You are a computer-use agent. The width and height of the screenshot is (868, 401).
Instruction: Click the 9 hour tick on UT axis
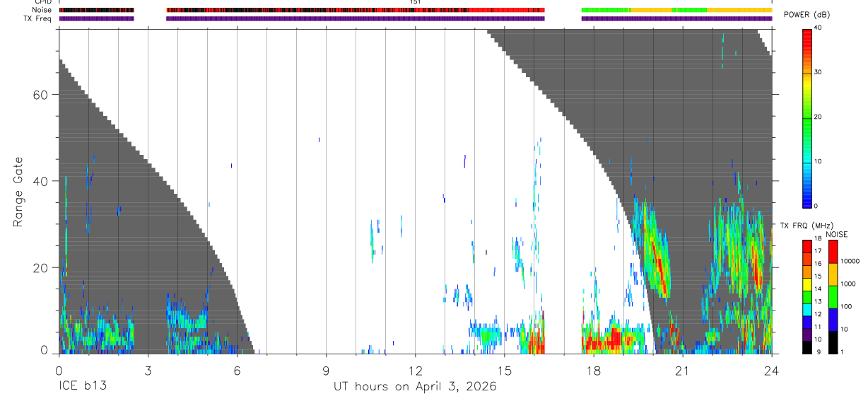(326, 369)
